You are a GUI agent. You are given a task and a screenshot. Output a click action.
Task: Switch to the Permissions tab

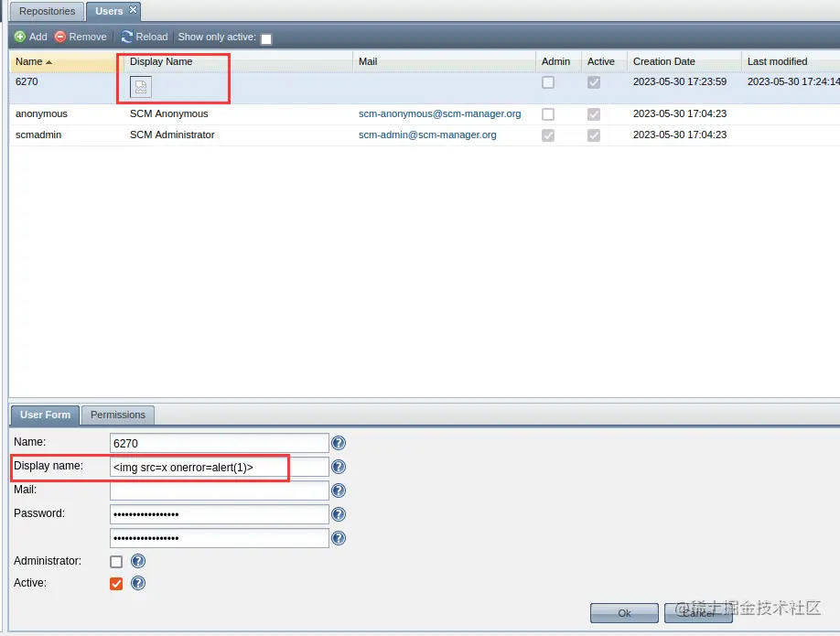pyautogui.click(x=118, y=415)
